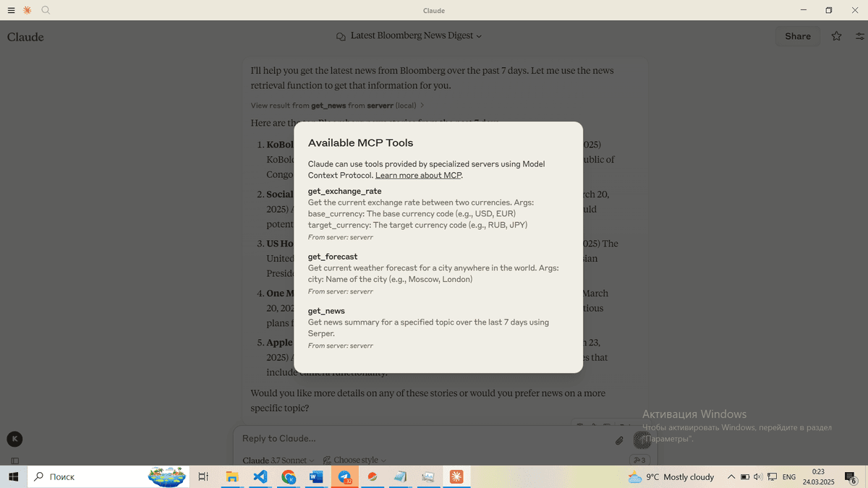Open the MCP tools count indicator
This screenshot has height=488, width=868.
[x=639, y=460]
